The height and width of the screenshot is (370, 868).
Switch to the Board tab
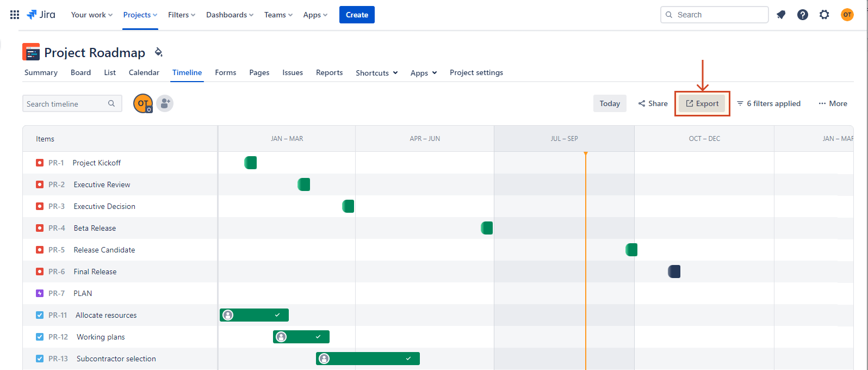[x=80, y=72]
